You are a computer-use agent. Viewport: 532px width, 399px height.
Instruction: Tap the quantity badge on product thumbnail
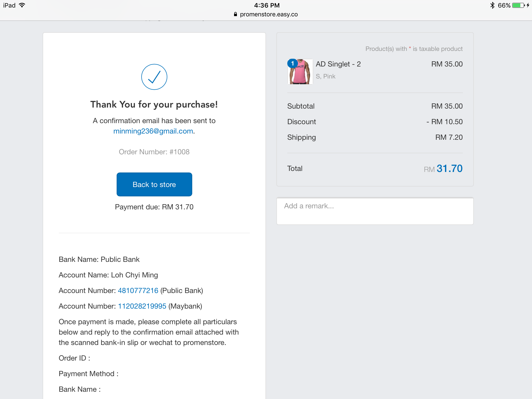point(292,63)
